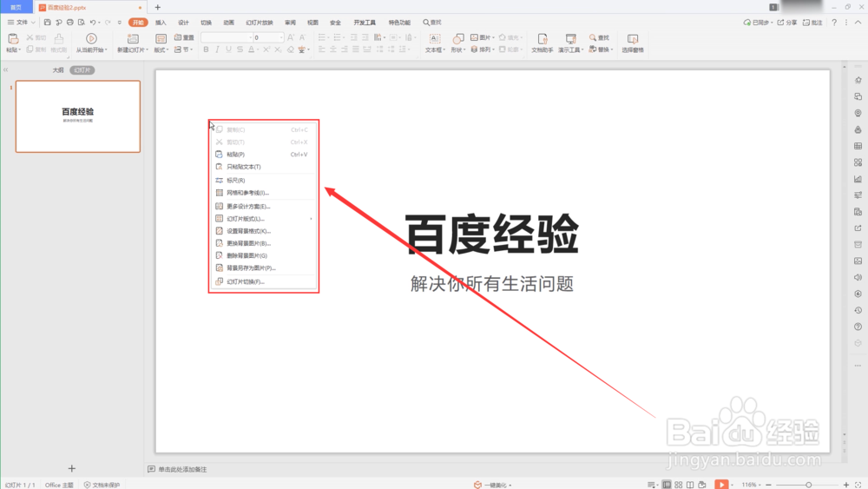Open the Slide Show (幻灯片放映) ribbon tab

click(260, 23)
